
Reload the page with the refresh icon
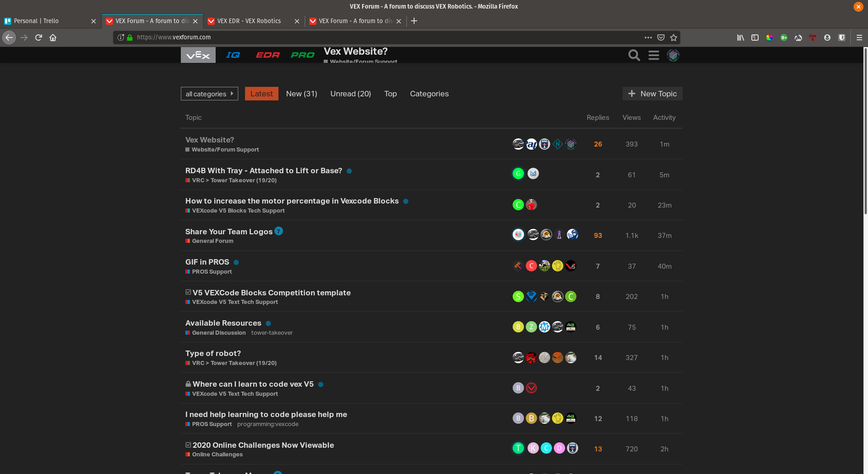[x=38, y=38]
